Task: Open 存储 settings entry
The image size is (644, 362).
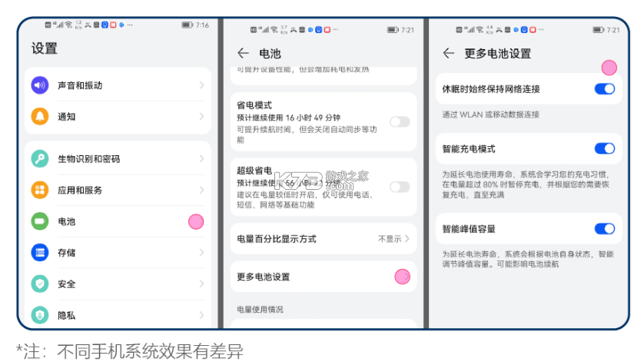Action: 118,252
